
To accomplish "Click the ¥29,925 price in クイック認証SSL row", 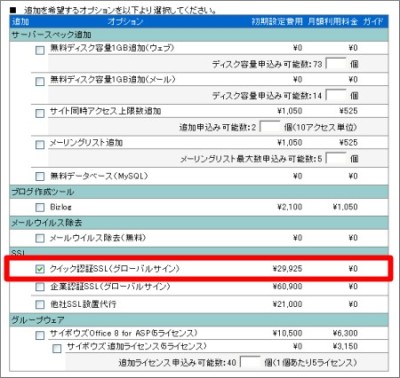I will tap(288, 269).
